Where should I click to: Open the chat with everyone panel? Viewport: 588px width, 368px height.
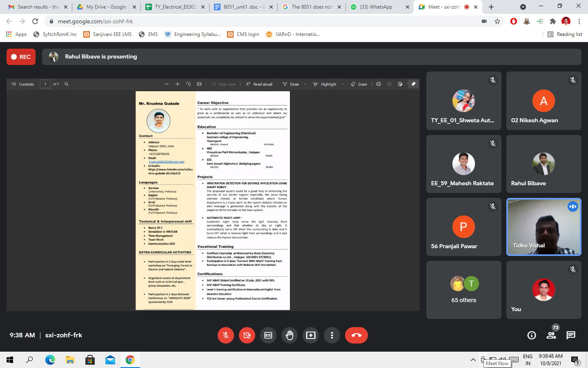click(x=570, y=335)
